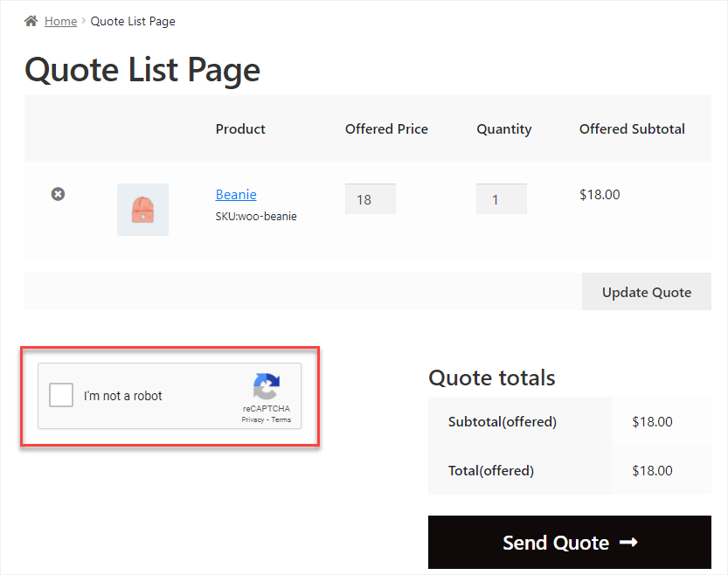Open the reCAPTCHA Terms link
The width and height of the screenshot is (728, 575).
pyautogui.click(x=281, y=419)
